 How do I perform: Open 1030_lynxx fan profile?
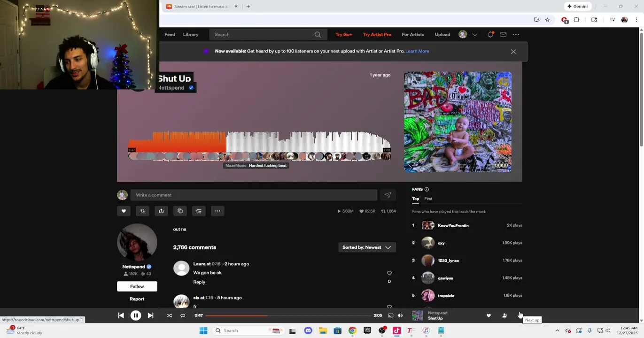(x=448, y=261)
